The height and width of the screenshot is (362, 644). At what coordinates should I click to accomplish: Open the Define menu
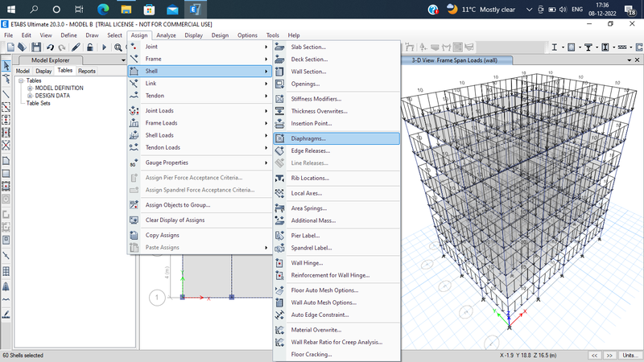coord(68,35)
